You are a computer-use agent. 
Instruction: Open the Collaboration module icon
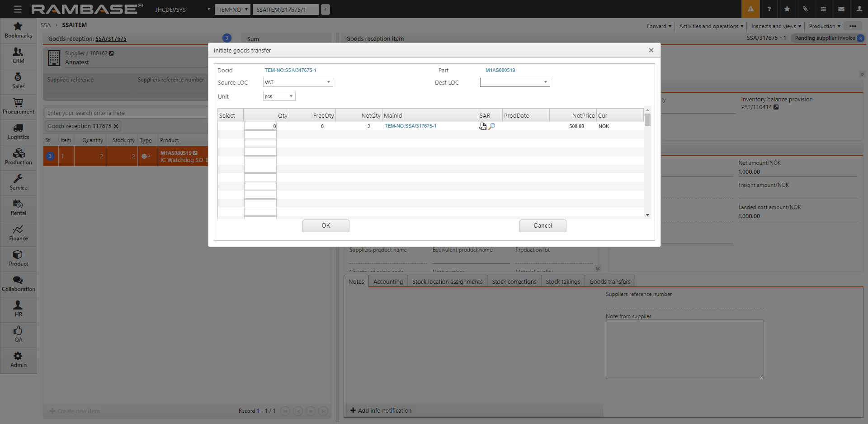click(x=18, y=284)
